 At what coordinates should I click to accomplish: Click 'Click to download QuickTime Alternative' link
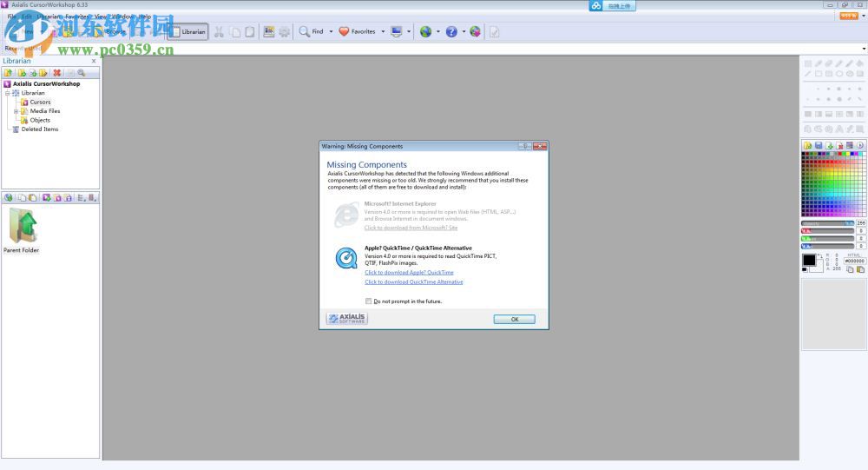click(x=413, y=282)
